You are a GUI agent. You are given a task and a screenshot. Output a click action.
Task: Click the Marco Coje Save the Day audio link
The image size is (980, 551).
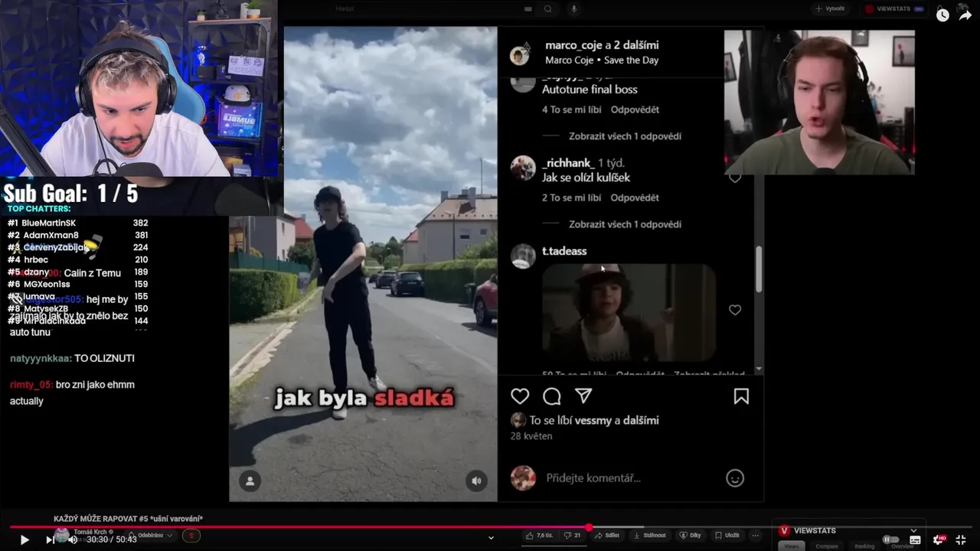tap(602, 60)
